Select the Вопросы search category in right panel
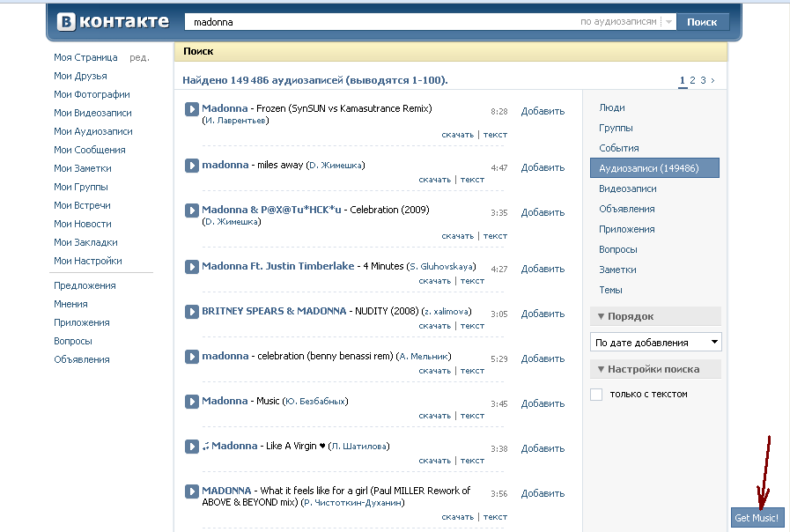The width and height of the screenshot is (790, 532). (618, 249)
